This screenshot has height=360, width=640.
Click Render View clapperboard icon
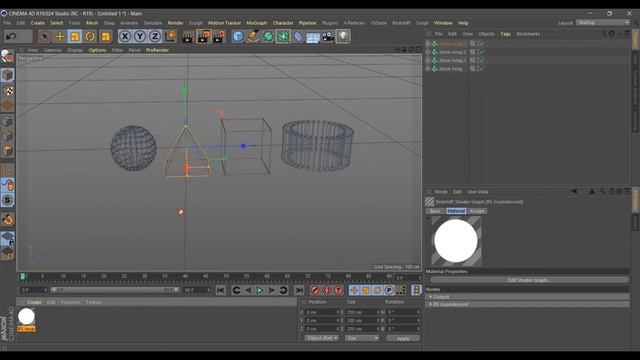(188, 37)
